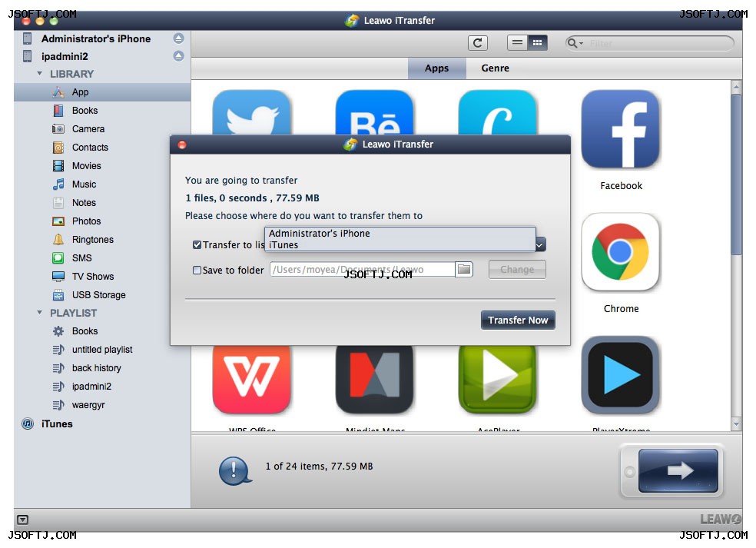The image size is (756, 548).
Task: Select App in the library sidebar
Action: coord(102,92)
